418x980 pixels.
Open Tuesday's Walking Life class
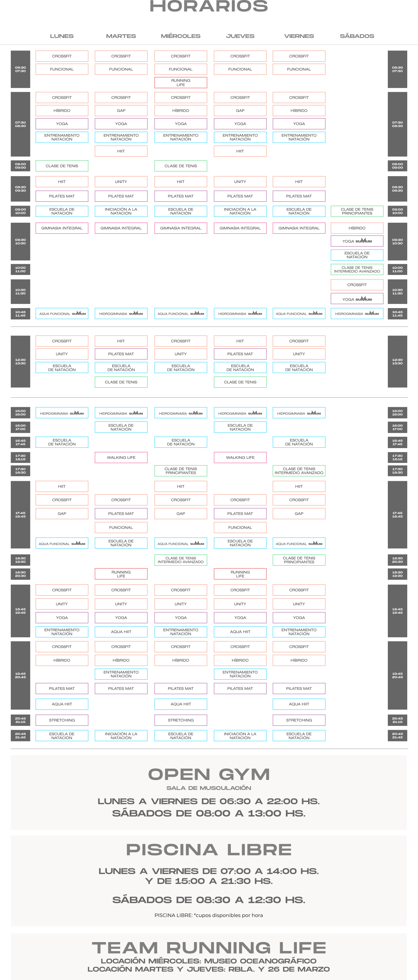121,457
